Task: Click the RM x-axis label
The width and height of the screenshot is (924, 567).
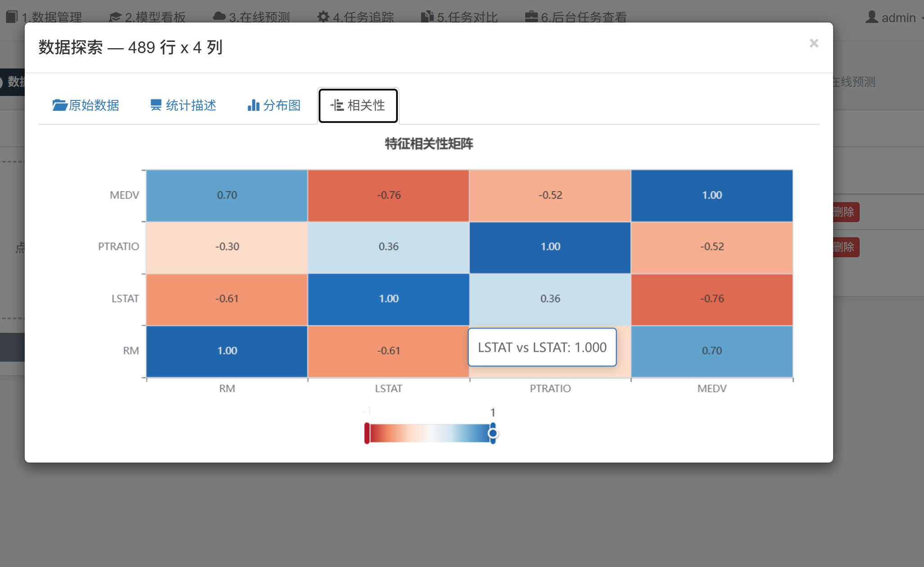Action: pyautogui.click(x=227, y=389)
